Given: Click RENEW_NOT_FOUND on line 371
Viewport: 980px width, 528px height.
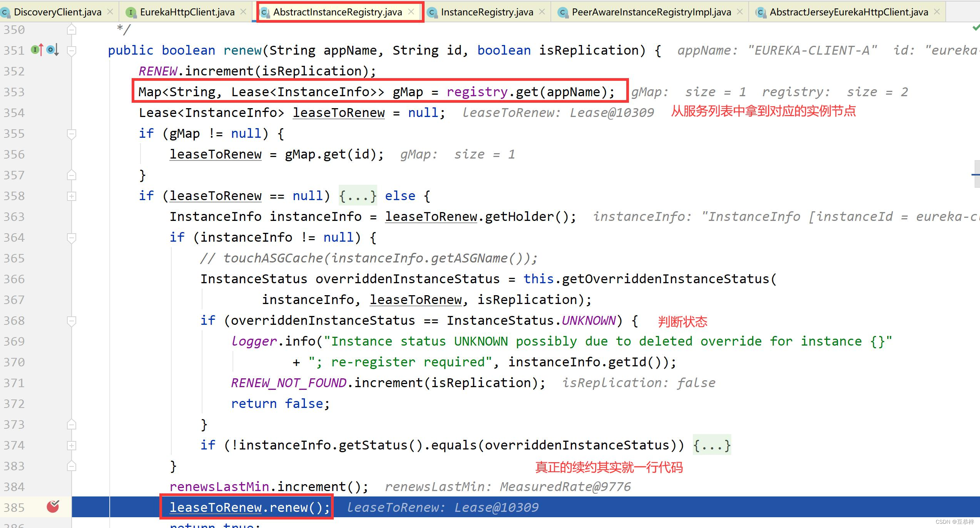Looking at the screenshot, I should pos(289,383).
